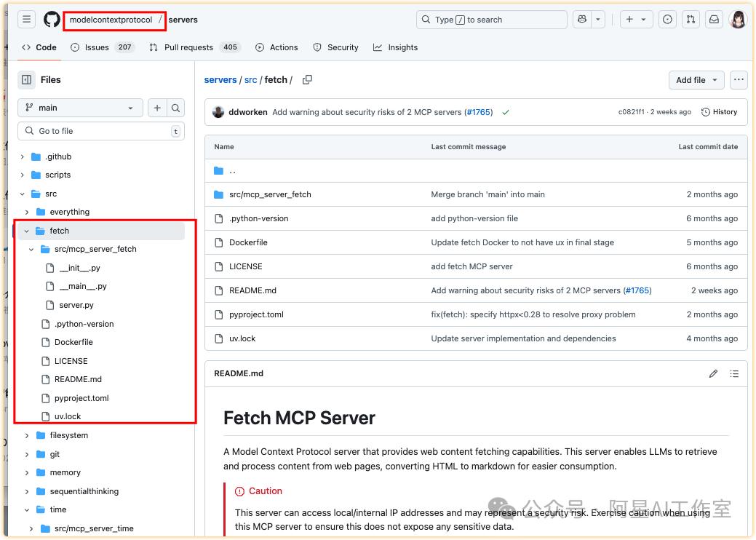Collapse the fetch folder in tree
This screenshot has width=756, height=540.
click(27, 231)
